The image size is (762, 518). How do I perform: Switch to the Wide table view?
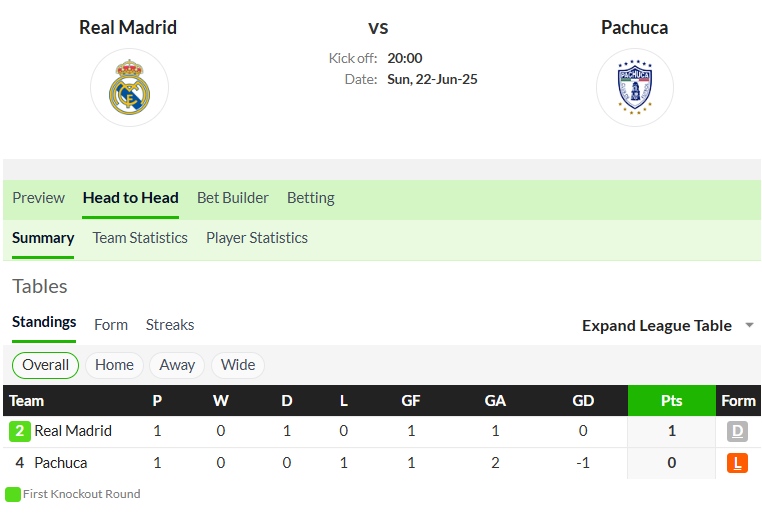238,365
